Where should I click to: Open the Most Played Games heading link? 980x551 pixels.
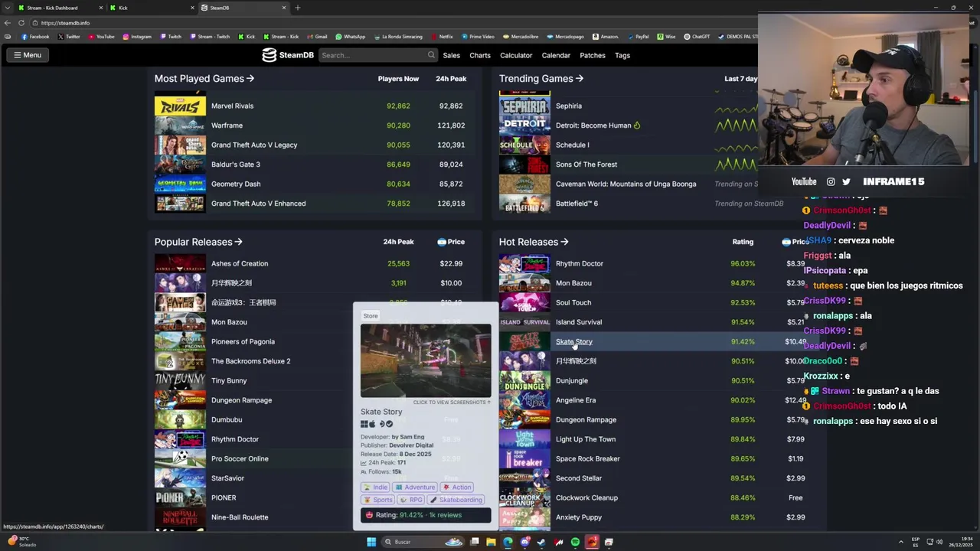click(x=204, y=79)
